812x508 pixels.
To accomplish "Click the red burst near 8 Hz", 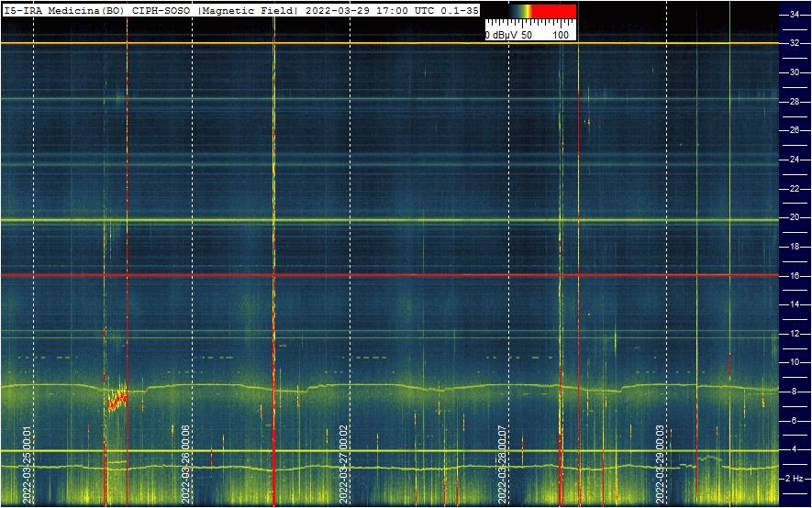I will [117, 401].
